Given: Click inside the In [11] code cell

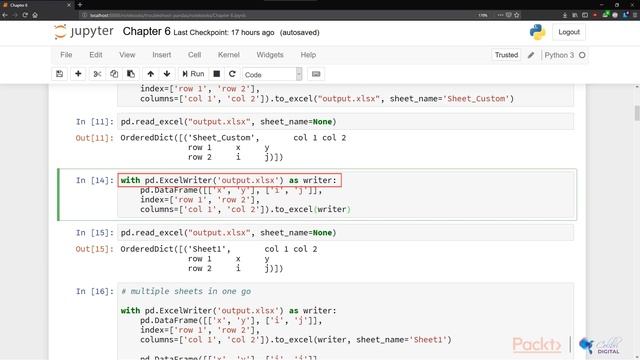Looking at the screenshot, I should (x=345, y=122).
